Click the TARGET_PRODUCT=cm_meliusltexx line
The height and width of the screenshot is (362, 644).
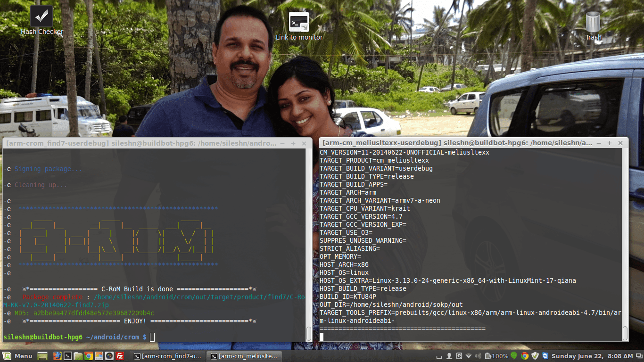pos(374,160)
